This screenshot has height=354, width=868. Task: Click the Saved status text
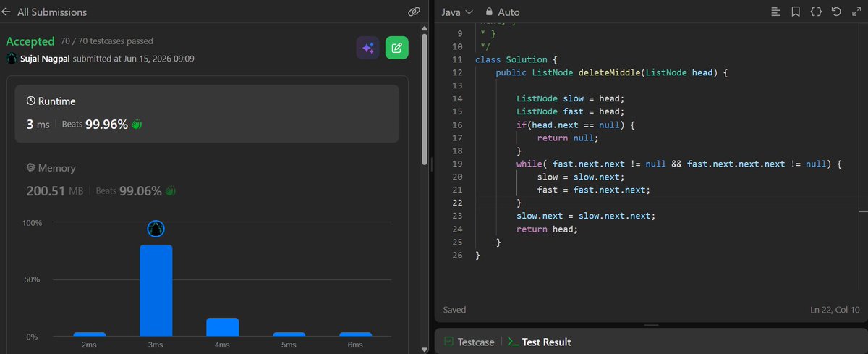(x=455, y=310)
